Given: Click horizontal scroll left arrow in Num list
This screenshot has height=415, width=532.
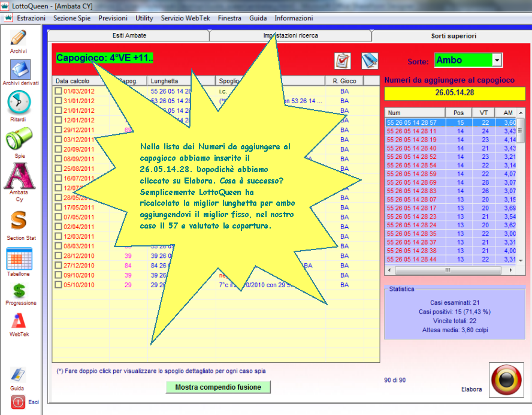Looking at the screenshot, I should click(x=389, y=270).
